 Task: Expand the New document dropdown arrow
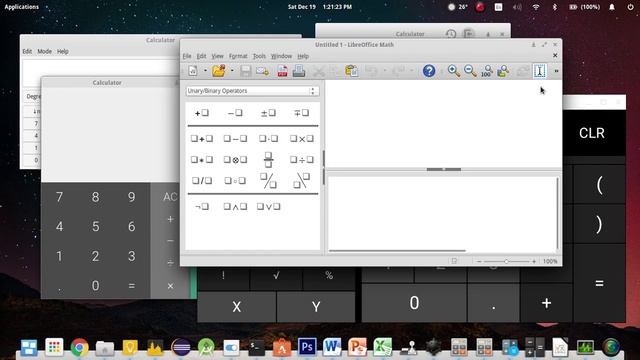(205, 71)
